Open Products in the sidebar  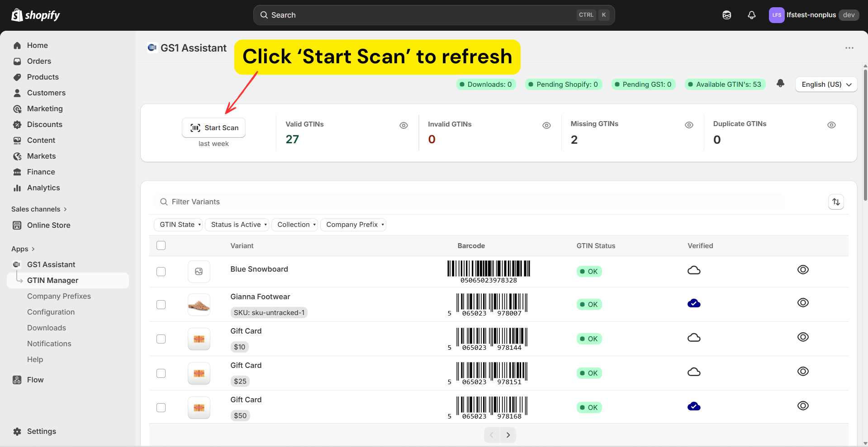pos(68,77)
